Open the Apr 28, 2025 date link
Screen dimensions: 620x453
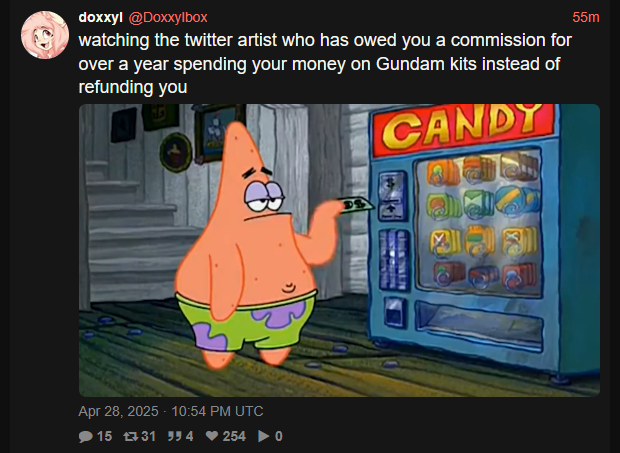pyautogui.click(x=171, y=411)
